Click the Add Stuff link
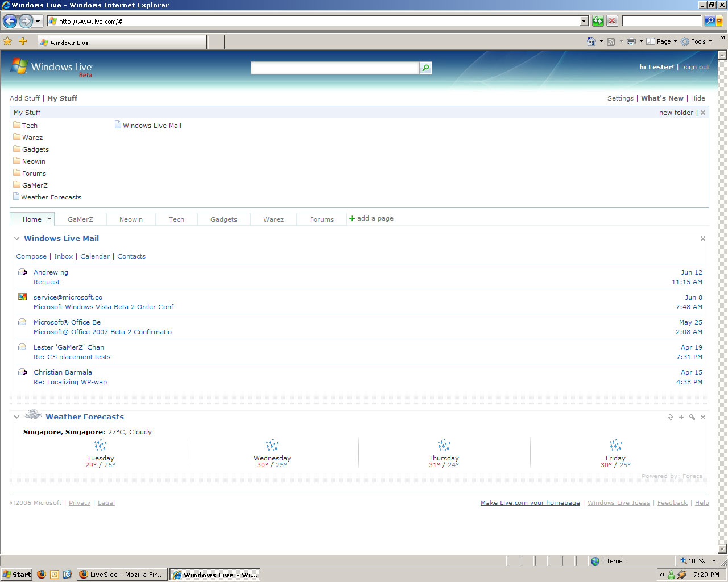Image resolution: width=728 pixels, height=582 pixels. 24,98
